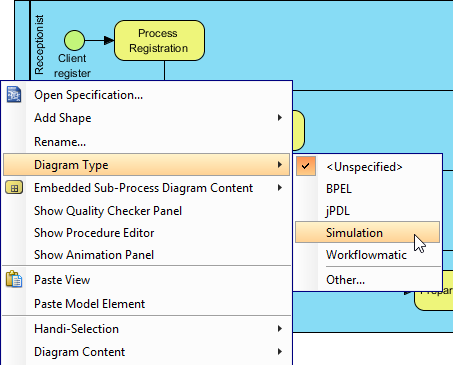Click the Open Specification icon

(x=14, y=94)
